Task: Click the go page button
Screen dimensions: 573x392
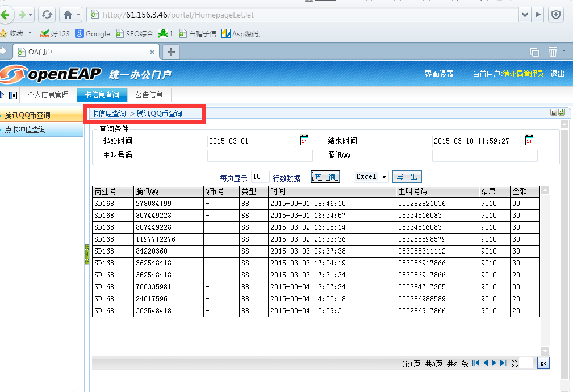Action: (543, 363)
